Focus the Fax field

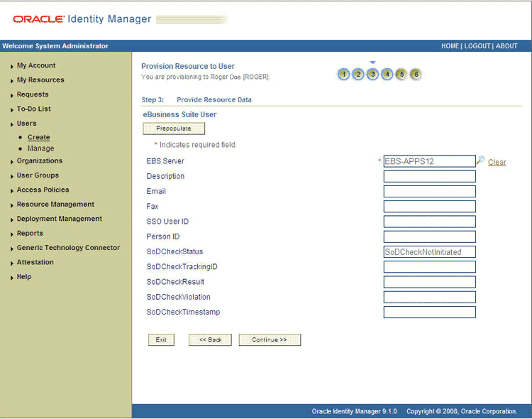click(430, 206)
